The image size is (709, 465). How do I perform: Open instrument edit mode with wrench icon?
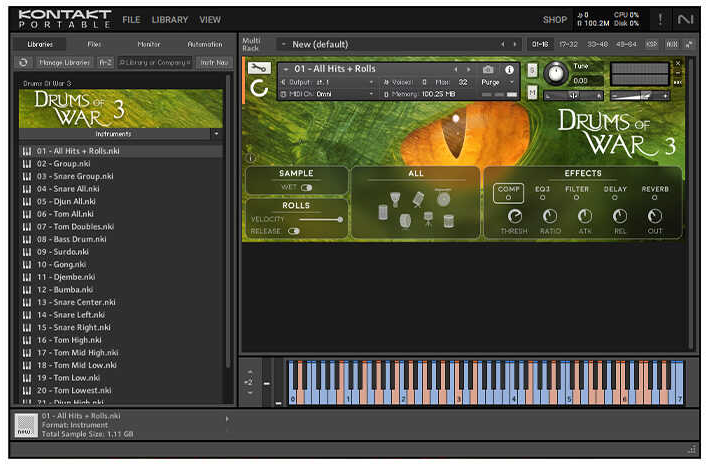pos(259,68)
